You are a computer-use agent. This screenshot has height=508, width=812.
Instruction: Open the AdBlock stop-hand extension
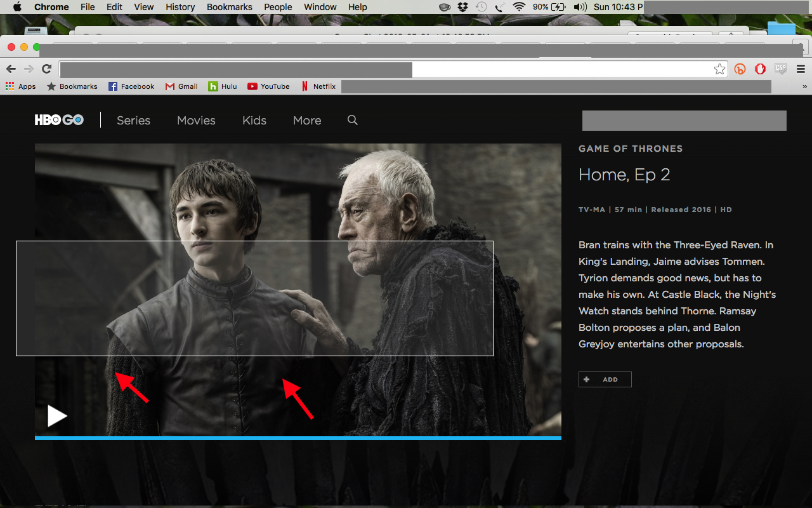coord(760,69)
